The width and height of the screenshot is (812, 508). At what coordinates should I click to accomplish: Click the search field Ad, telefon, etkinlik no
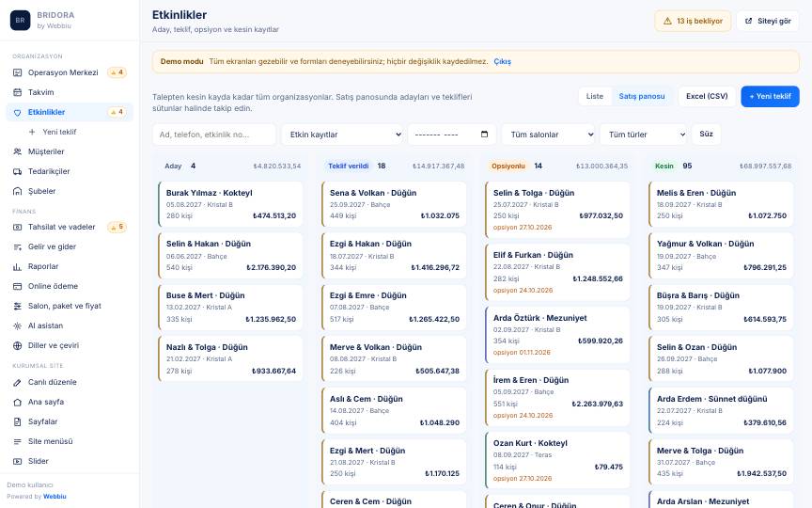(x=214, y=135)
